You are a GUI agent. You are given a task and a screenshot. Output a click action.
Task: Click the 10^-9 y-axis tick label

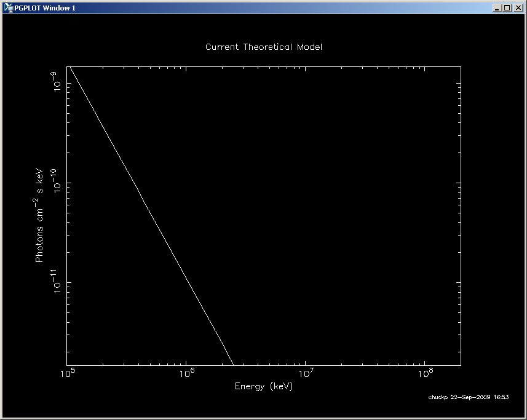tap(57, 82)
